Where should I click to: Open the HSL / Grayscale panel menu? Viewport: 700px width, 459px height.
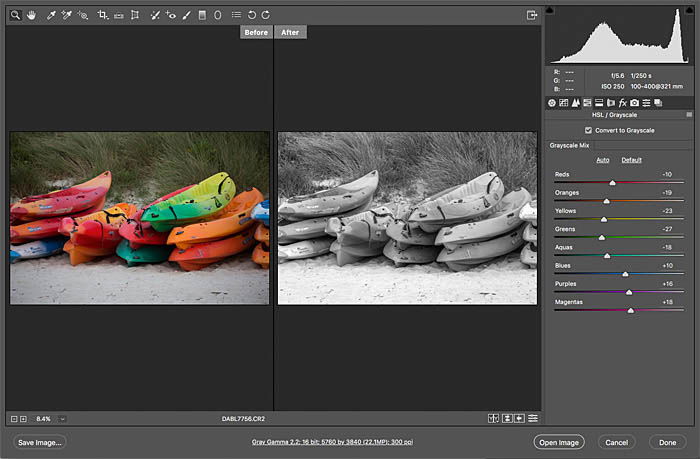tap(689, 115)
